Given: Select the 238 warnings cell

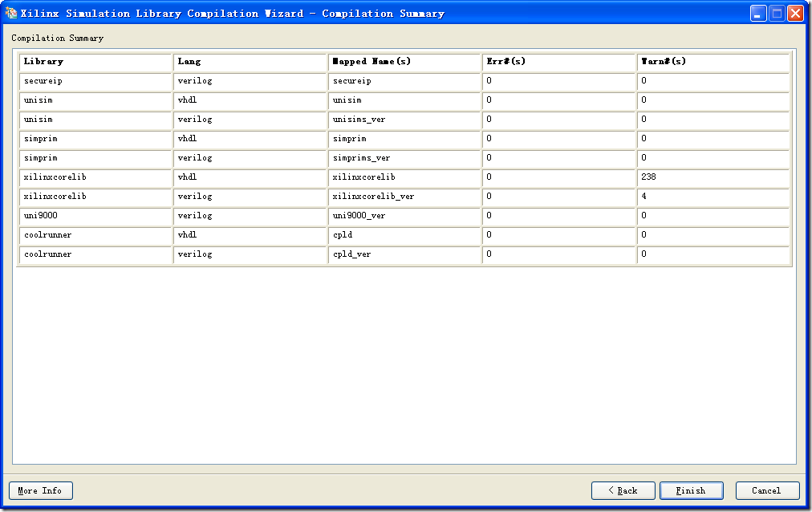Looking at the screenshot, I should tap(713, 177).
